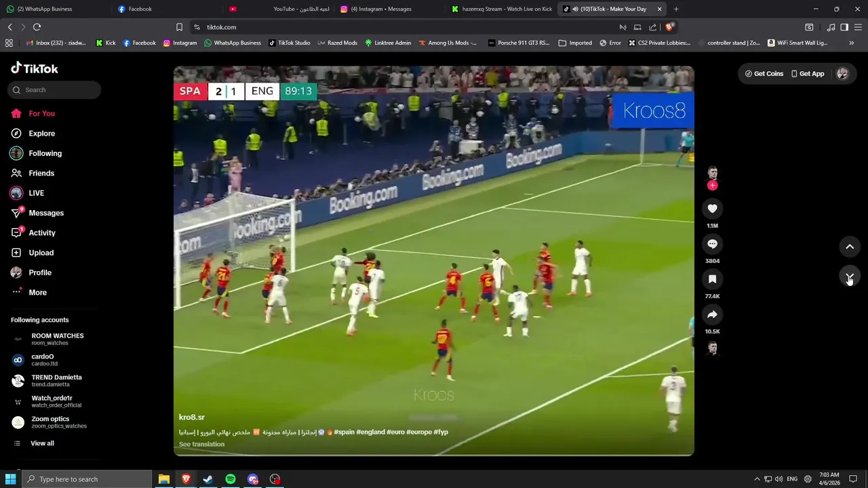Click See translation under the caption
868x488 pixels.
coord(201,445)
